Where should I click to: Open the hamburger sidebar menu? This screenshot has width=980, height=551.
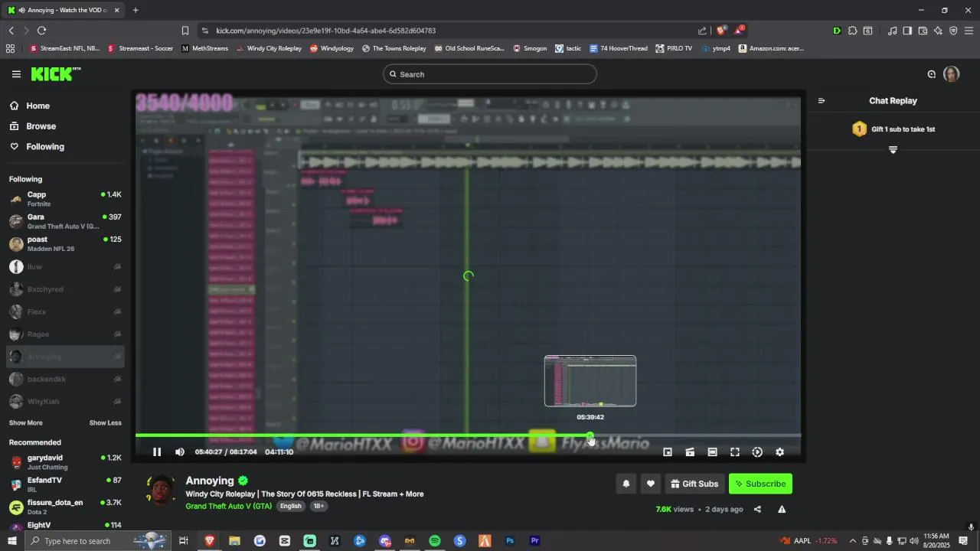click(16, 74)
